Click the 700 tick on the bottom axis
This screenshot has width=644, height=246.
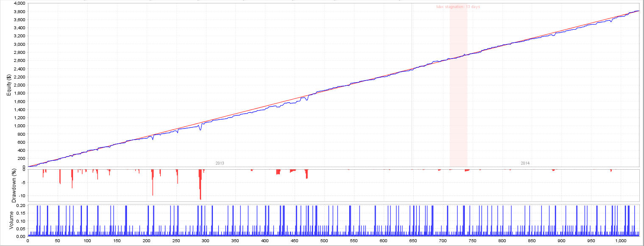click(x=443, y=241)
